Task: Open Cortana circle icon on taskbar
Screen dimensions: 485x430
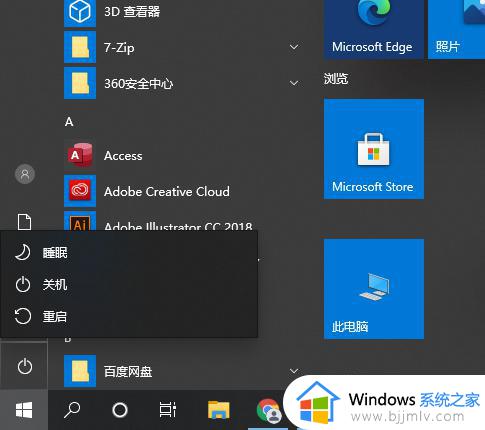Action: pyautogui.click(x=120, y=410)
